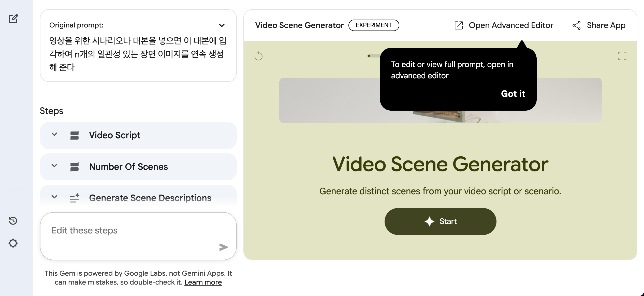Click Open Advanced Editor text
This screenshot has width=644, height=296.
[x=511, y=25]
